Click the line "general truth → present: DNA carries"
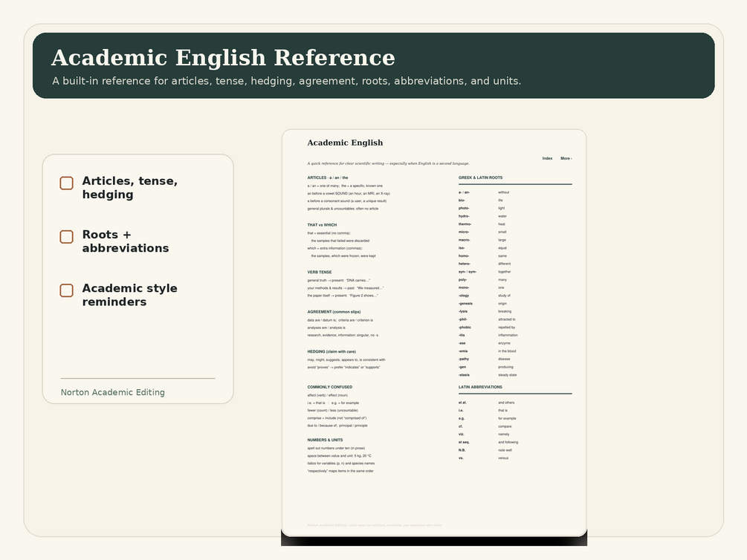The height and width of the screenshot is (560, 747). click(x=339, y=281)
